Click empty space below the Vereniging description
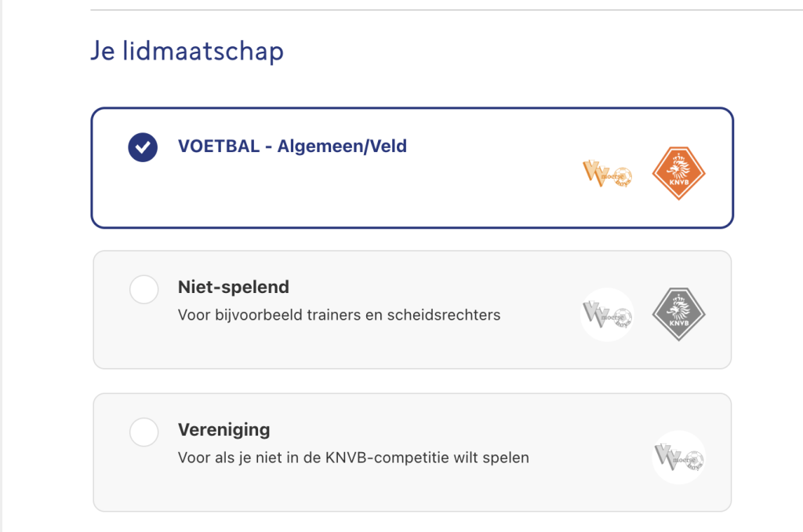Viewport: 803px width, 532px height. 353,489
